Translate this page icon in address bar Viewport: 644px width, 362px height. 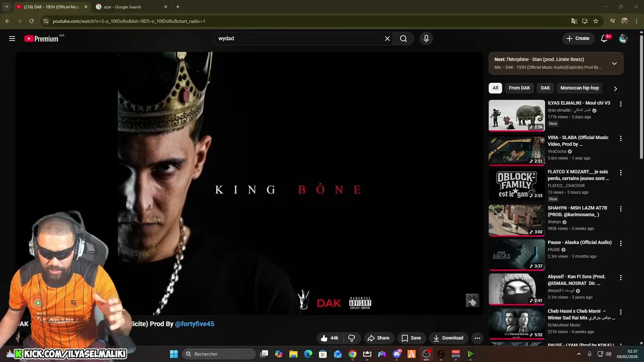coord(574,21)
